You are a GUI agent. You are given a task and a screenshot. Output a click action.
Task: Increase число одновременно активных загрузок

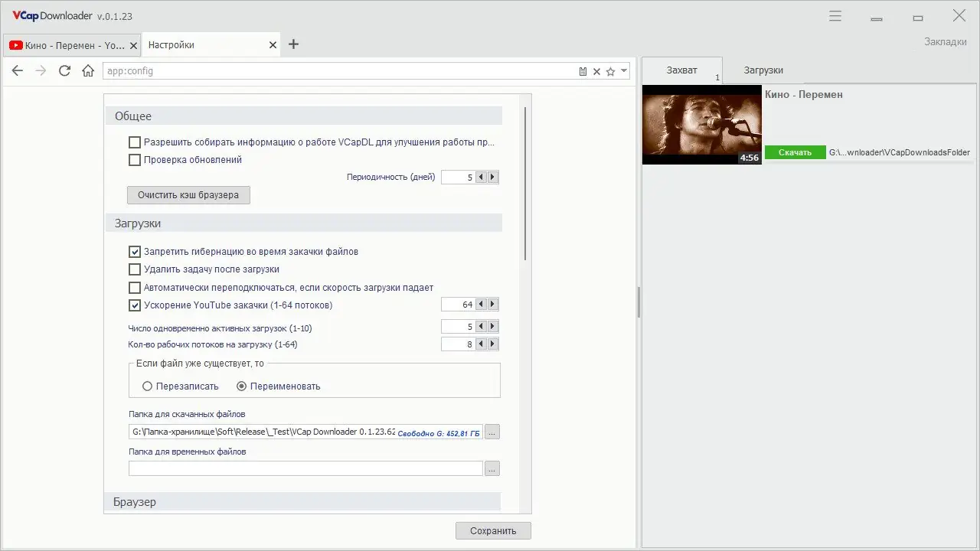(x=492, y=327)
